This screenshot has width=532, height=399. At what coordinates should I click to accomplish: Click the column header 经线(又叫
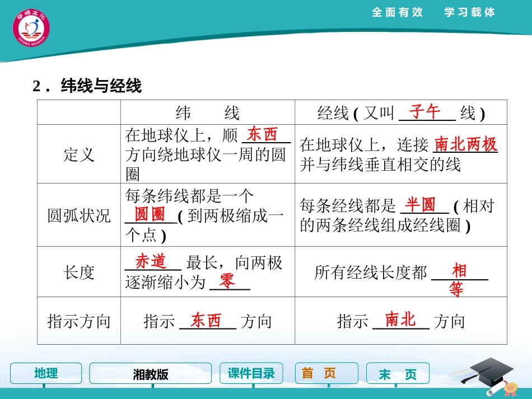pyautogui.click(x=356, y=113)
